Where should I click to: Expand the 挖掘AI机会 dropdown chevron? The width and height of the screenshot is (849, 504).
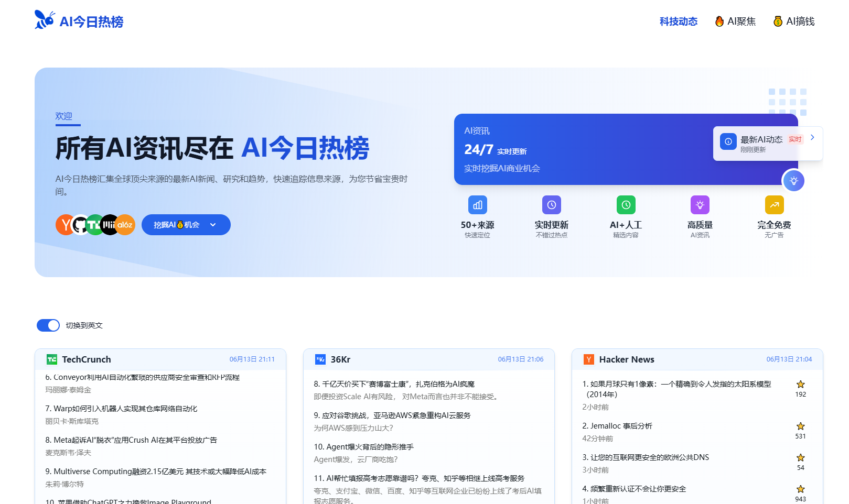coord(213,225)
